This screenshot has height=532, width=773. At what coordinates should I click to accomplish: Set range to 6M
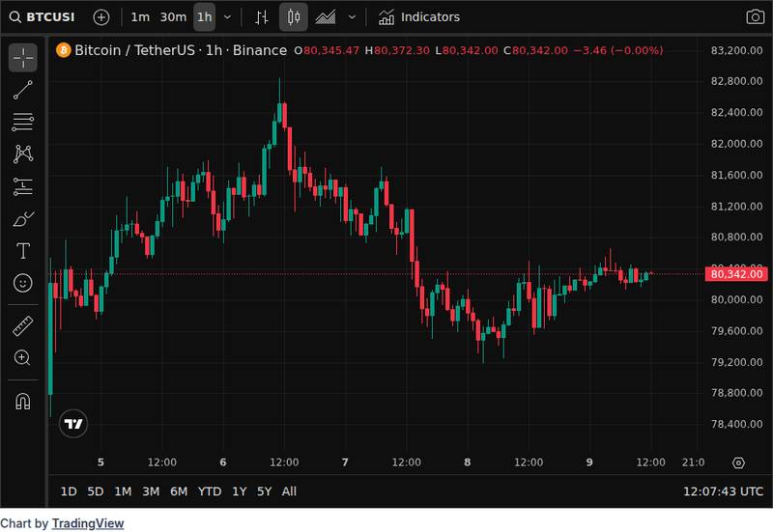click(179, 491)
